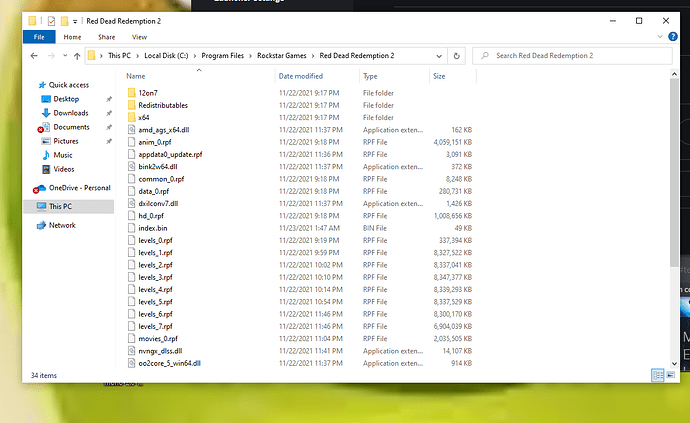Screen dimensions: 690x423
Task: Expand the address bar history dropdown
Action: [x=439, y=56]
